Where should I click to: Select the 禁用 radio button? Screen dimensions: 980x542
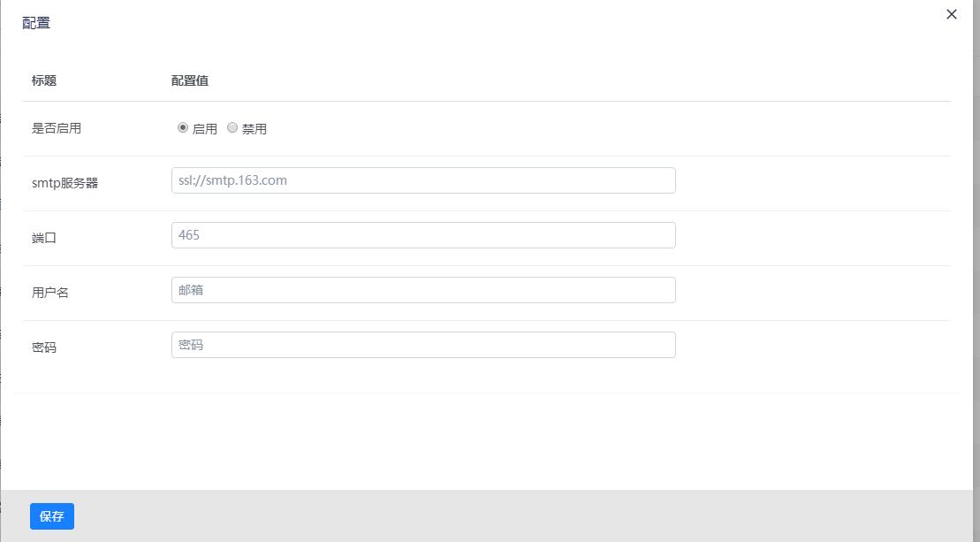pyautogui.click(x=232, y=127)
